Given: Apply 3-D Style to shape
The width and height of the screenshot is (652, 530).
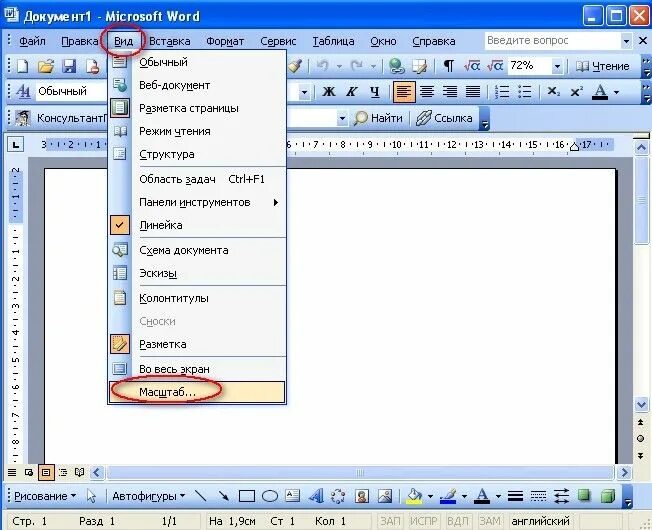Looking at the screenshot, I should (x=608, y=495).
